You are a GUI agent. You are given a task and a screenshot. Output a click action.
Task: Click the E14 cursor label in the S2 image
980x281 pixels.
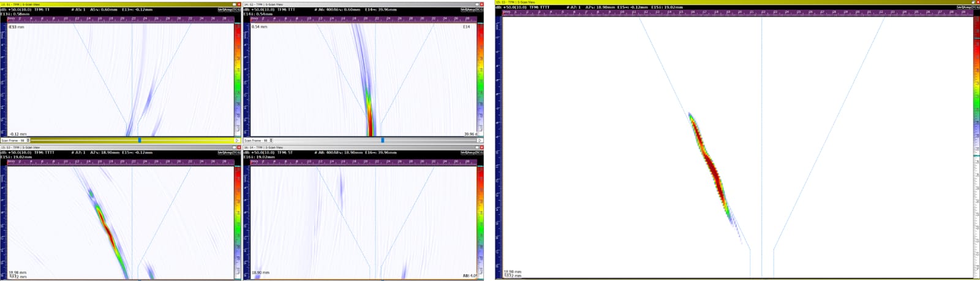466,27
